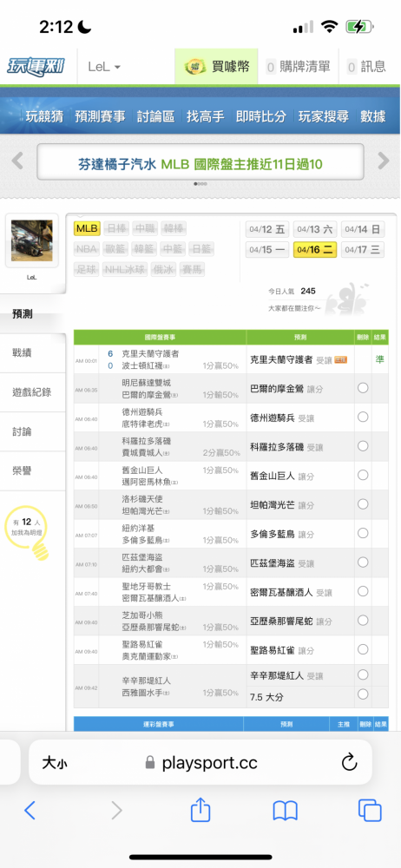Go back with Safari back arrow
The height and width of the screenshot is (868, 401).
(x=30, y=811)
